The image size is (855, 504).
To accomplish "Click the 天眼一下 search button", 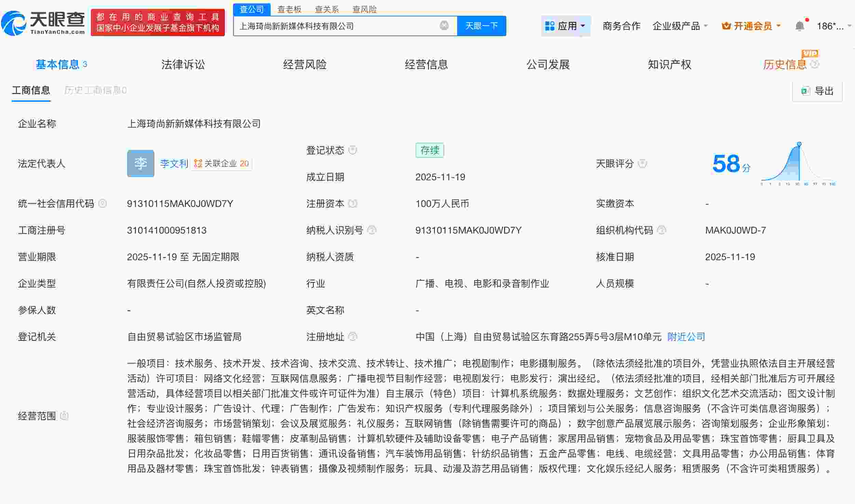I will [481, 25].
